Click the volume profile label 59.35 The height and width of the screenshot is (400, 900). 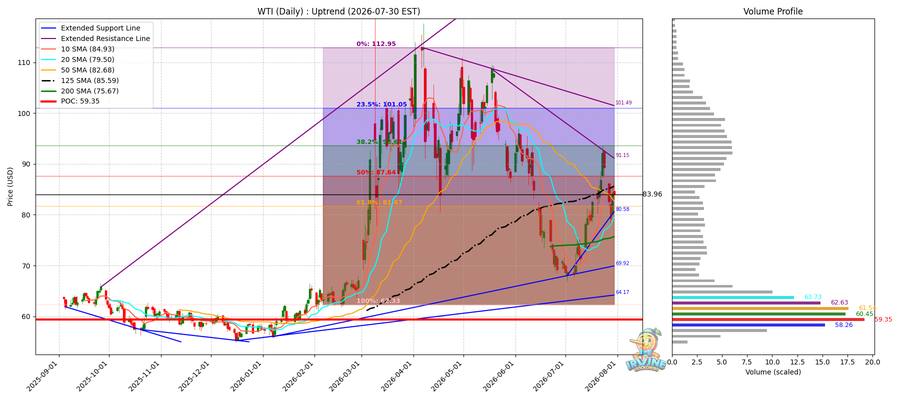884,320
